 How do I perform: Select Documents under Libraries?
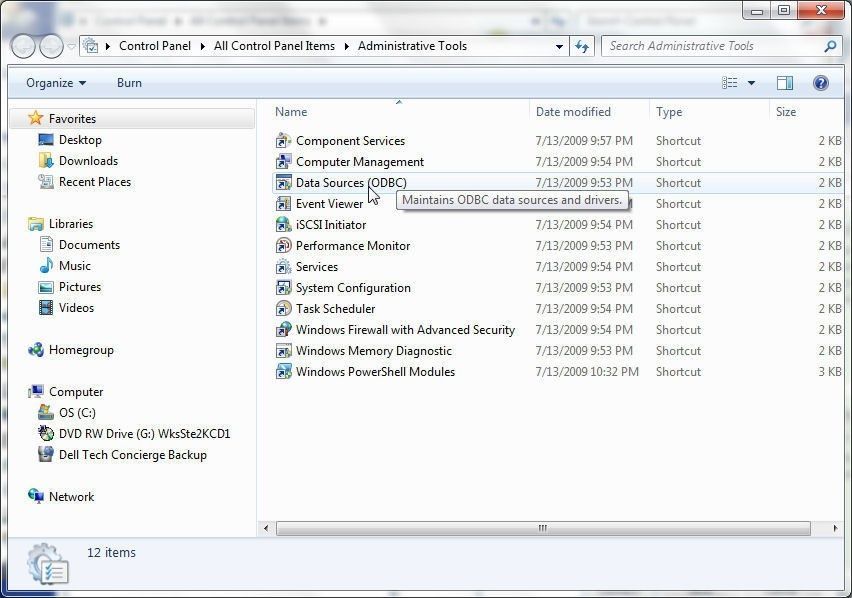pos(89,244)
